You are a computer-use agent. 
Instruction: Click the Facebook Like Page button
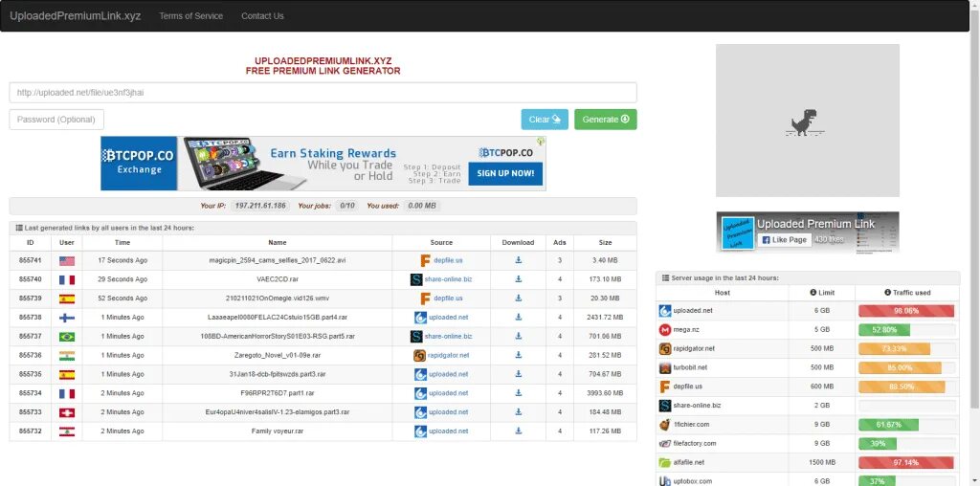coord(785,240)
